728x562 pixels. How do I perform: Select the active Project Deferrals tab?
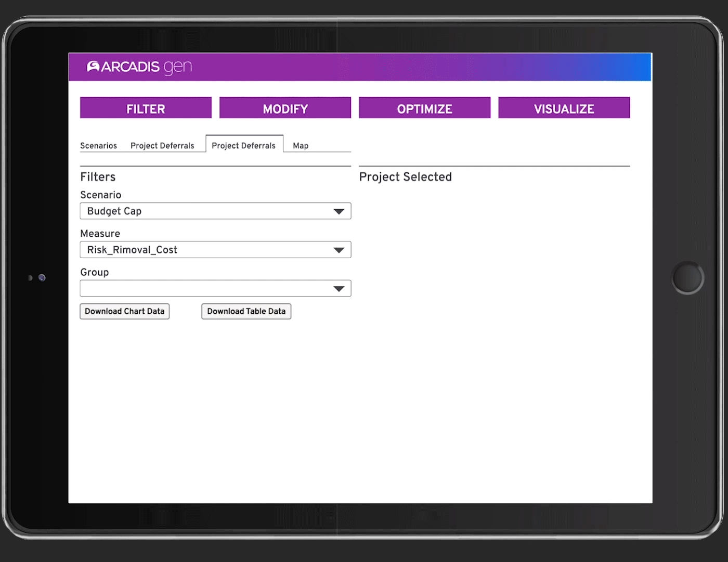click(244, 144)
